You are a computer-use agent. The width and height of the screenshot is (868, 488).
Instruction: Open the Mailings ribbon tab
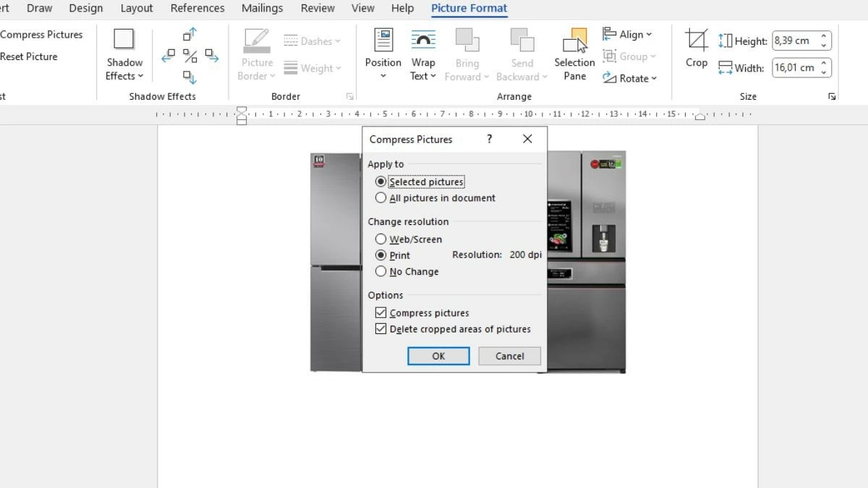(x=262, y=8)
